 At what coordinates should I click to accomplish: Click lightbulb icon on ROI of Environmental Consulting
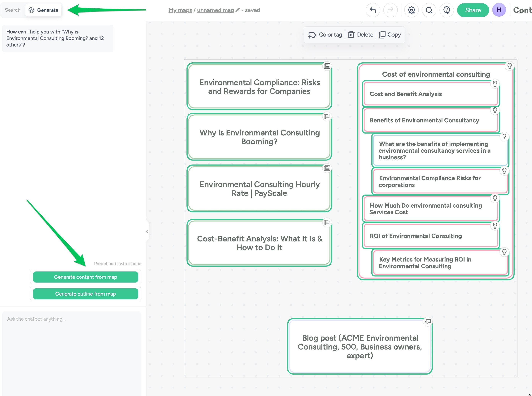tap(495, 226)
